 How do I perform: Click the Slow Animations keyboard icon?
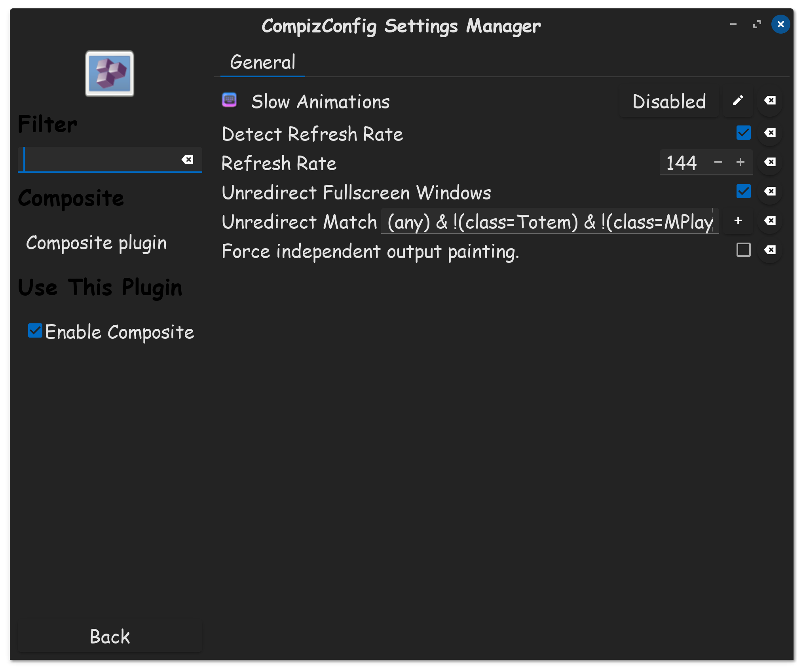coord(230,100)
